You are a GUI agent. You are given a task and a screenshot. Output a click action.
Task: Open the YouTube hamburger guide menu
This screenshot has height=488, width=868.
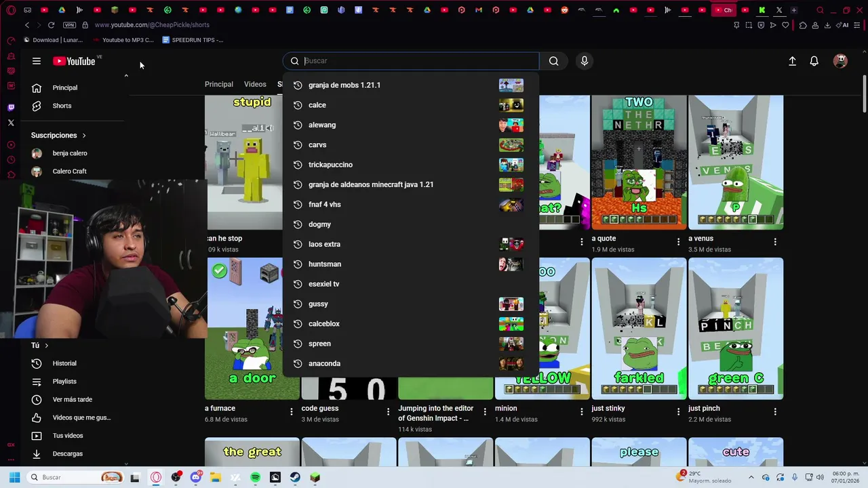click(37, 61)
